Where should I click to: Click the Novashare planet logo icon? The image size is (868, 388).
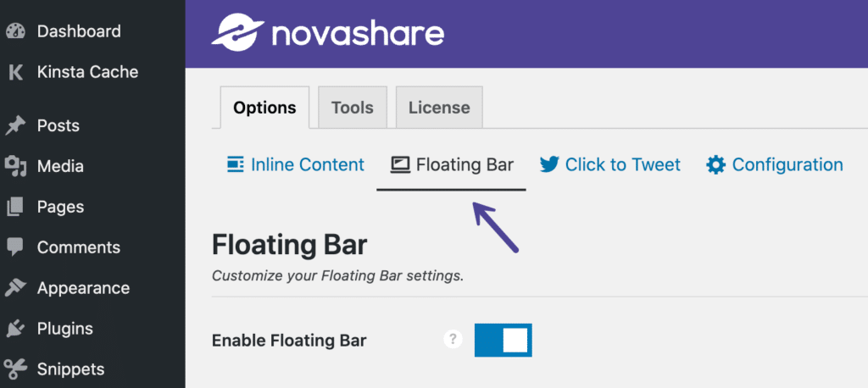click(237, 33)
